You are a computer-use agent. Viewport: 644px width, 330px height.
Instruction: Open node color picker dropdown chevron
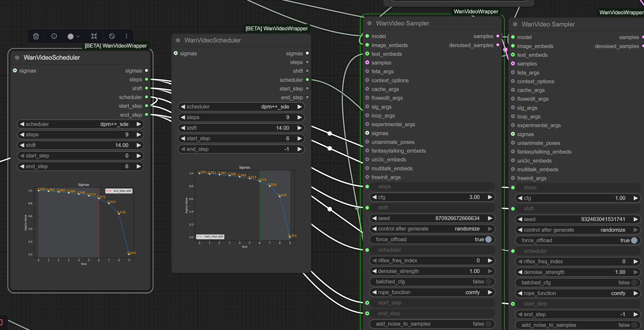[x=78, y=36]
